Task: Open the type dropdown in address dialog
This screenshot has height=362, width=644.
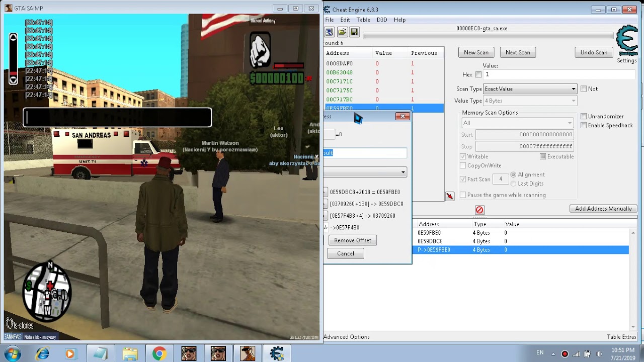Action: click(365, 172)
